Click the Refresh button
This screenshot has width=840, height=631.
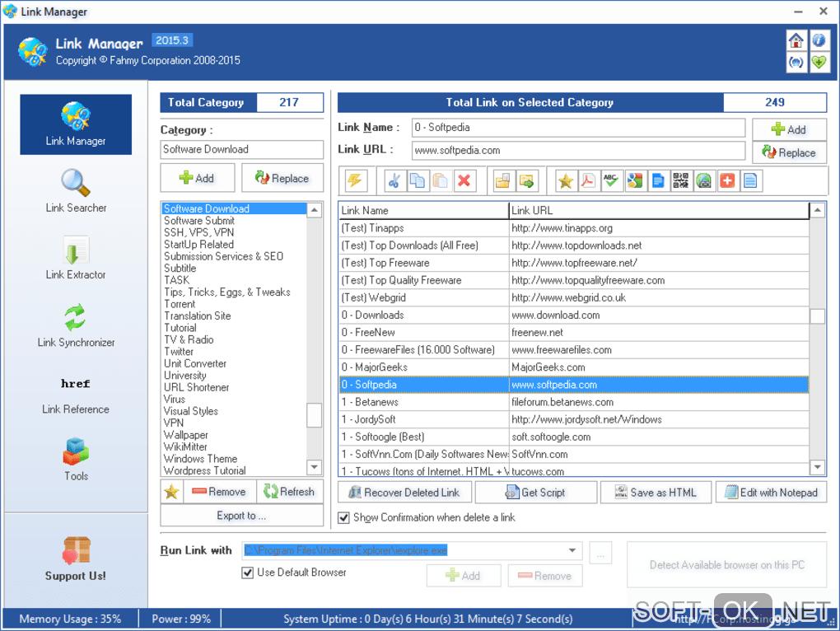(290, 491)
